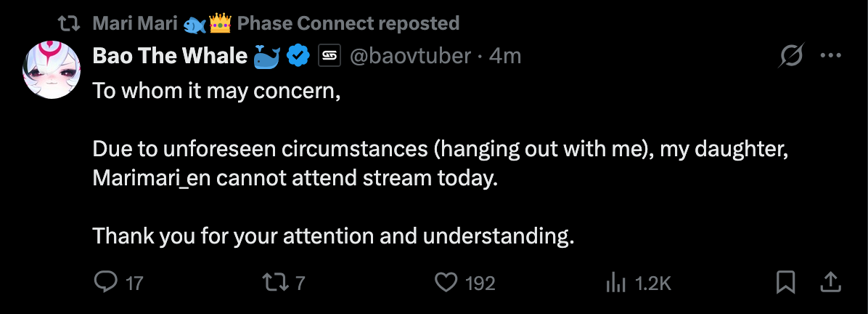This screenshot has height=314, width=868.
Task: Click the small repost indicator above the post
Action: click(68, 23)
